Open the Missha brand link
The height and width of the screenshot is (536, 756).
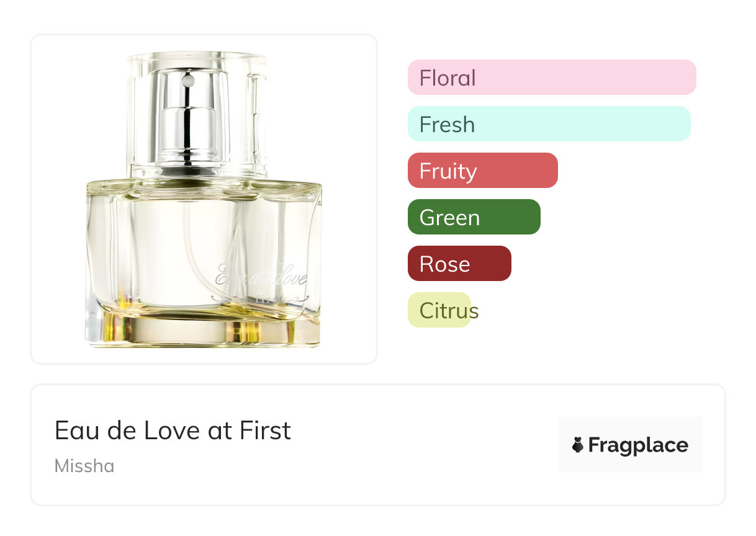tap(84, 466)
